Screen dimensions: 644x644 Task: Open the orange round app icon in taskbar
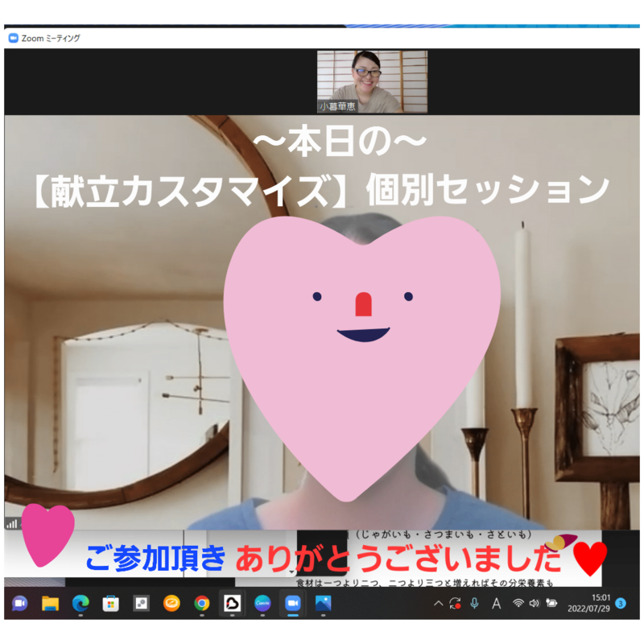(171, 603)
